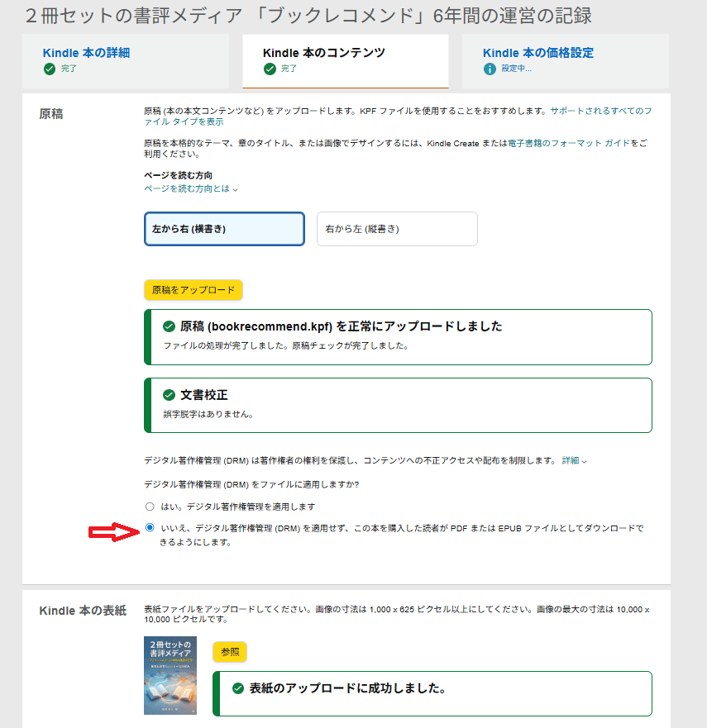This screenshot has width=707, height=728.
Task: Click the 原稿 section heading
Action: pos(51,114)
